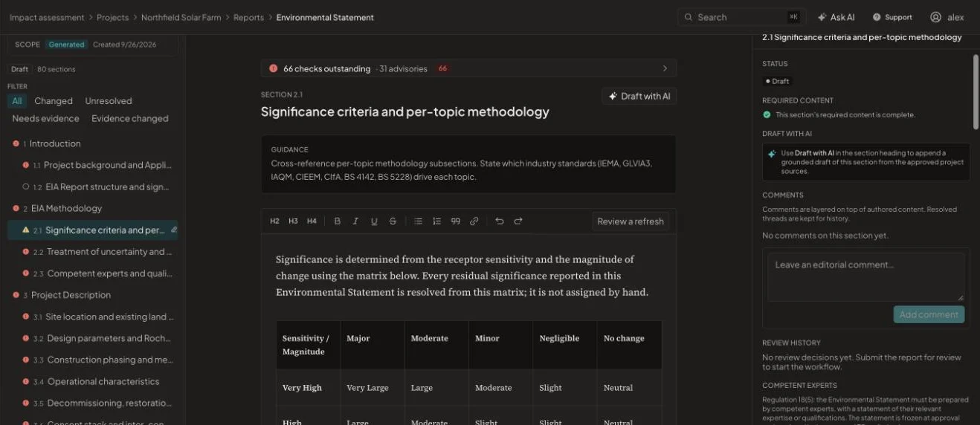This screenshot has width=980, height=425.
Task: Click the red 66 count badge
Action: 442,68
